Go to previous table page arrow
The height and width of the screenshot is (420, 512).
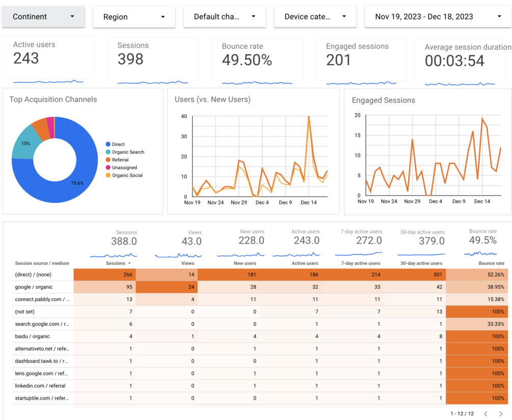tap(486, 414)
